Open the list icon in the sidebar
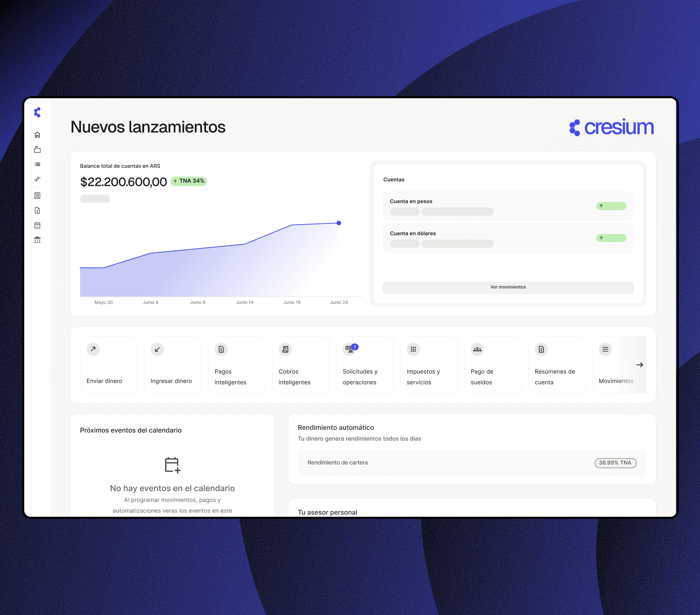The image size is (700, 615). click(x=37, y=165)
